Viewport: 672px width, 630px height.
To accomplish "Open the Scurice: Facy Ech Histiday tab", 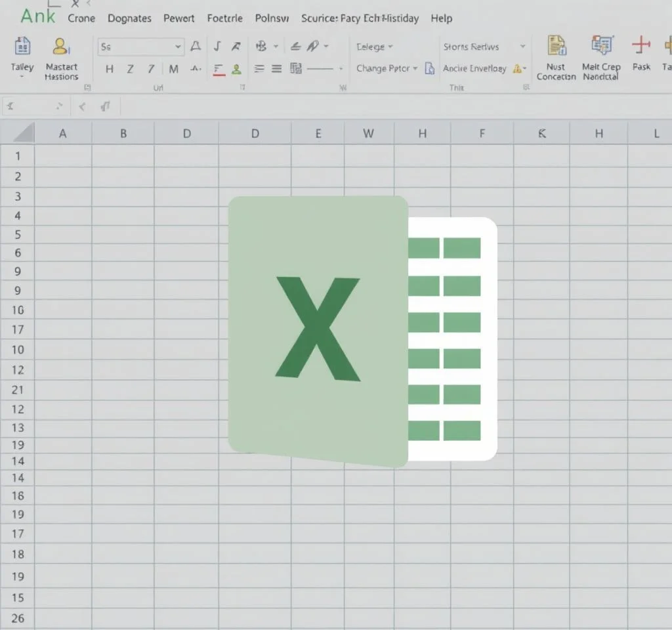I will pyautogui.click(x=360, y=18).
